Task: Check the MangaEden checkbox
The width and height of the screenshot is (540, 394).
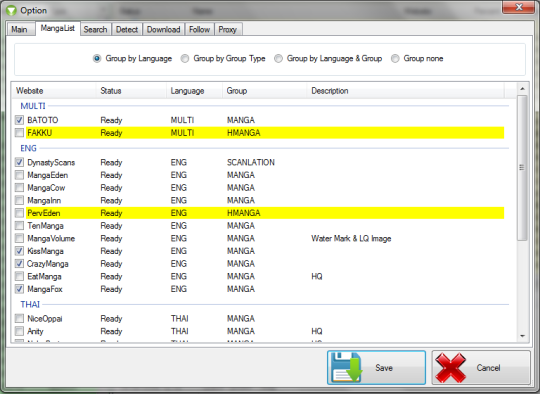Action: [x=19, y=175]
